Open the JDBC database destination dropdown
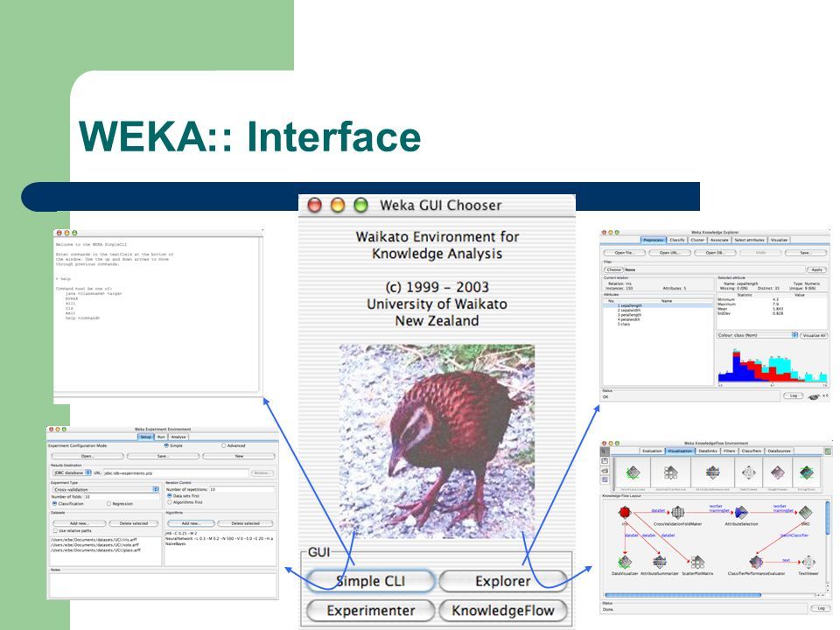Screen dimensions: 840x630 coord(72,473)
